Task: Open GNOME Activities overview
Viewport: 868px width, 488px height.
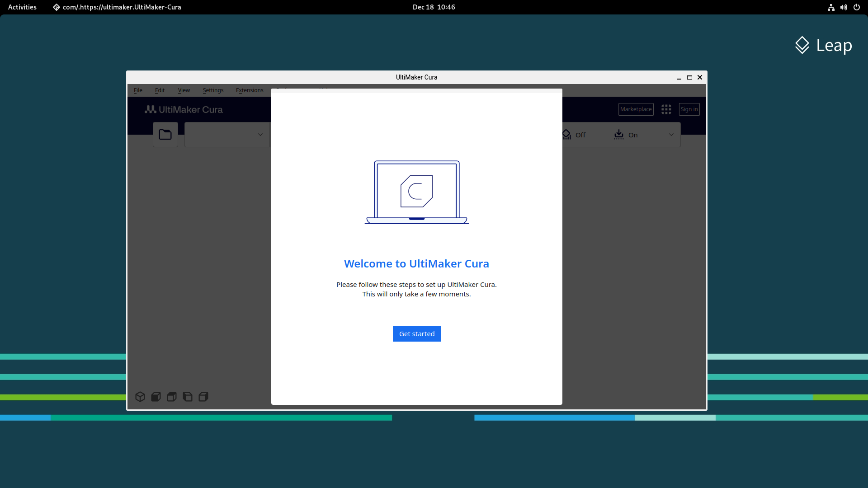Action: coord(22,7)
